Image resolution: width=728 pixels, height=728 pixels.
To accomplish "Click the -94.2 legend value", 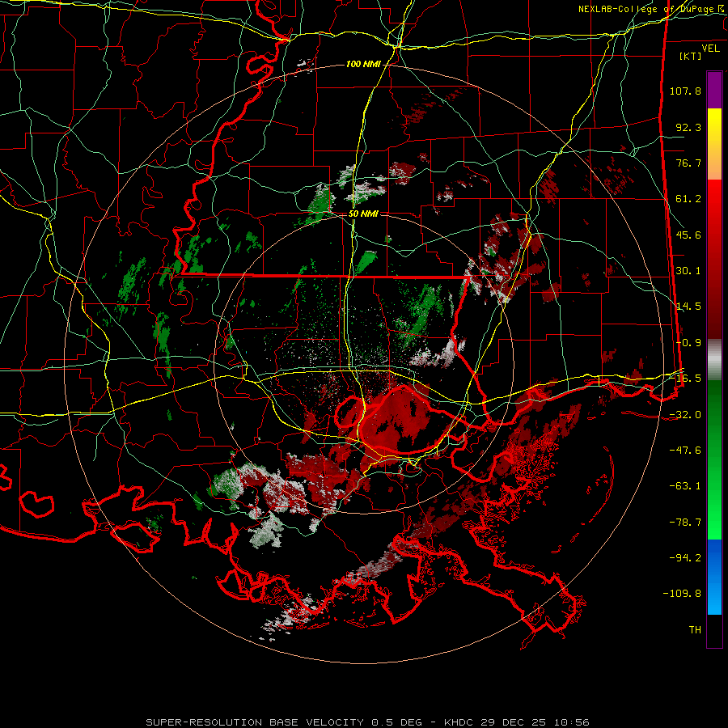I will [x=685, y=558].
